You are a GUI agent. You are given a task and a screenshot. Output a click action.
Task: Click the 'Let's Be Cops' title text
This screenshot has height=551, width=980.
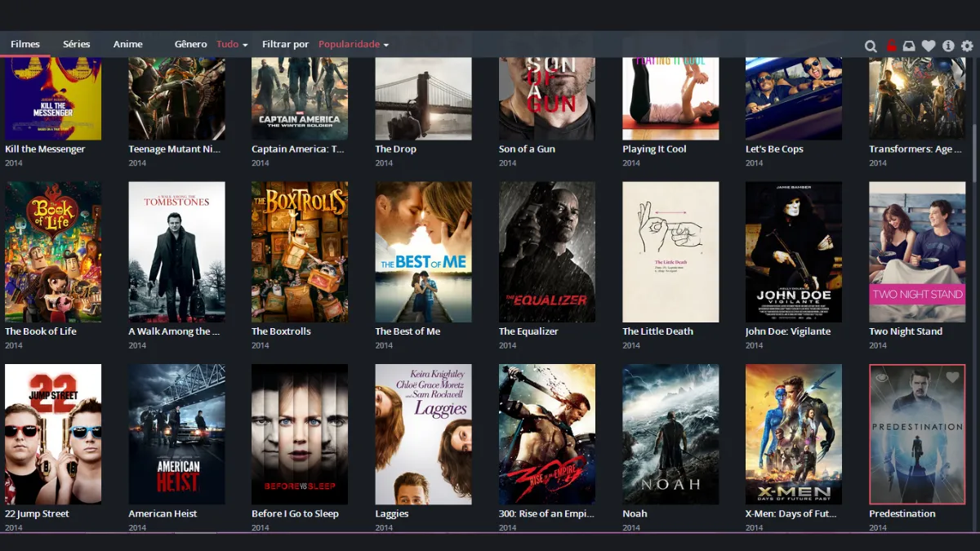click(x=774, y=149)
